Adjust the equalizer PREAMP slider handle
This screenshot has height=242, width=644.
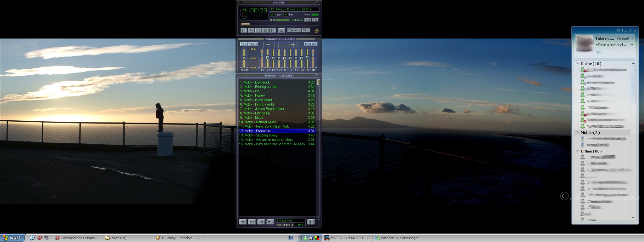coord(244,58)
